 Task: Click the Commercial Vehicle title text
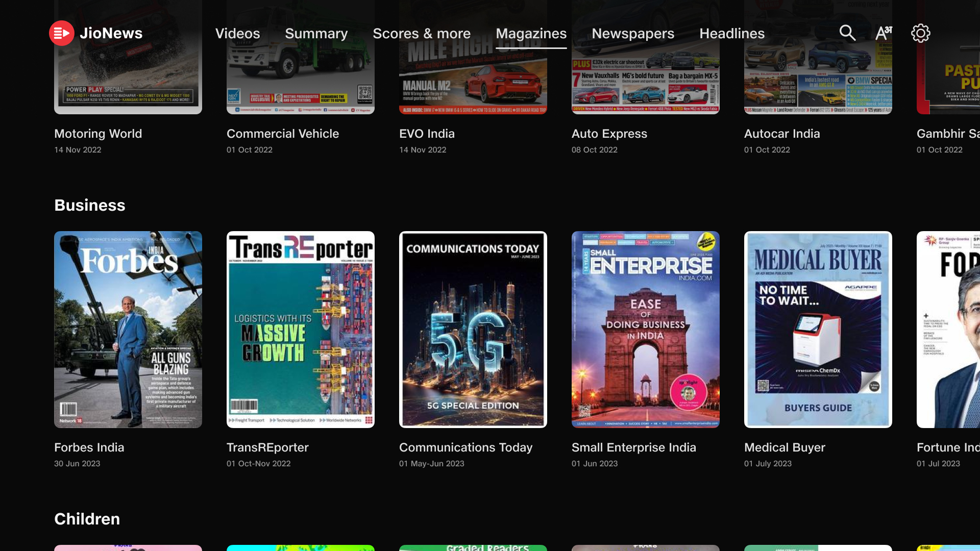point(283,134)
